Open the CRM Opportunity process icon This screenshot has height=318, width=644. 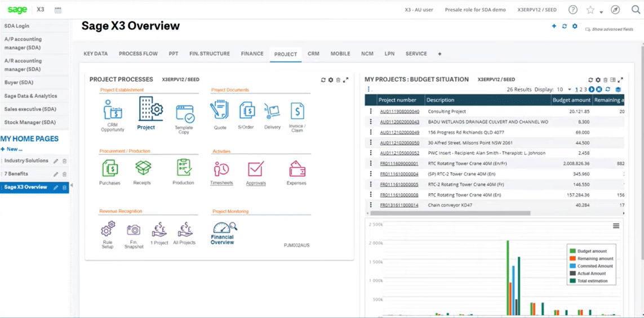(x=113, y=110)
